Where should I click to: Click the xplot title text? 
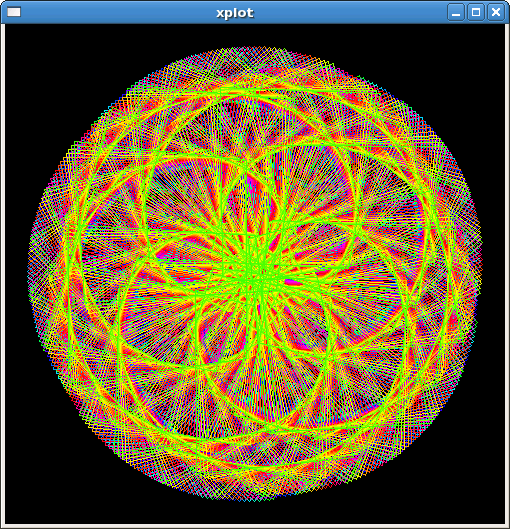pyautogui.click(x=235, y=13)
